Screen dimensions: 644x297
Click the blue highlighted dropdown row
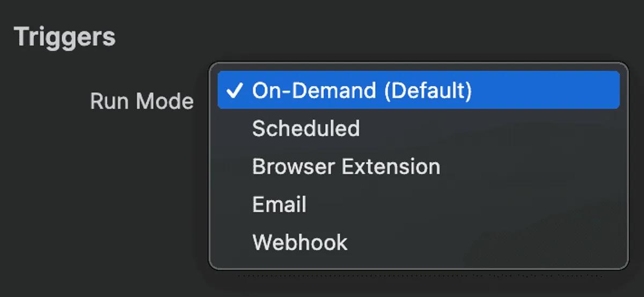click(x=419, y=91)
